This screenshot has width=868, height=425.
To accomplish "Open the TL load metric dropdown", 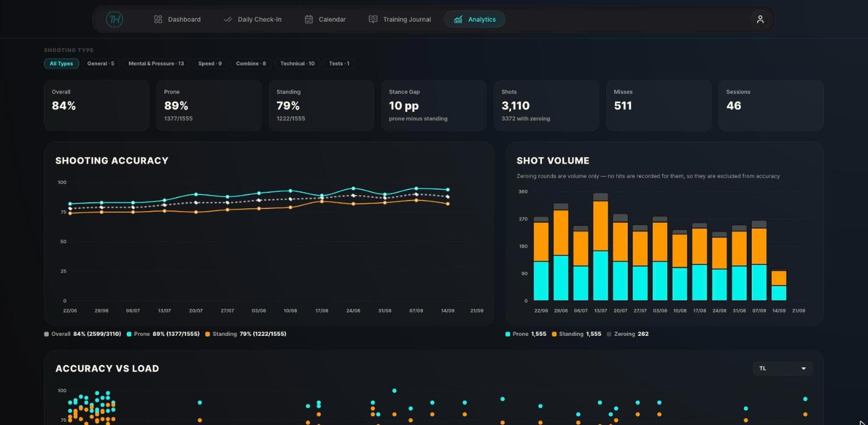I will pos(782,368).
